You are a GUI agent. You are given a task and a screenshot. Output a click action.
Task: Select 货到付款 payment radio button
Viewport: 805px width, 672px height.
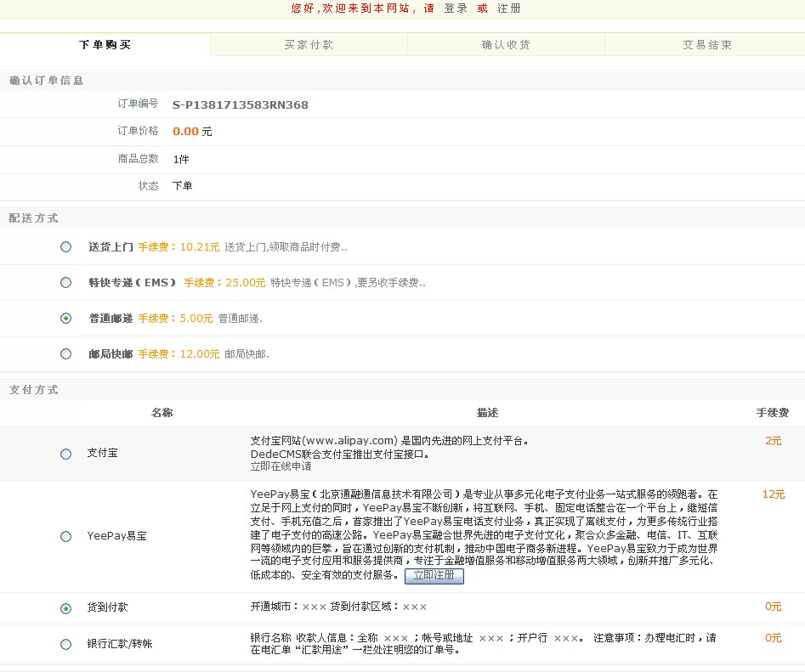tap(66, 609)
